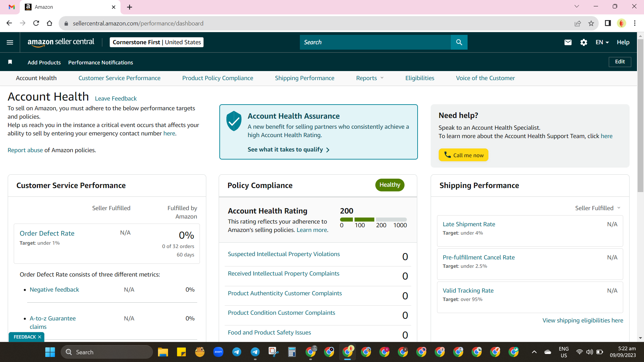Open the Eligibilities tab
644x362 pixels.
420,78
